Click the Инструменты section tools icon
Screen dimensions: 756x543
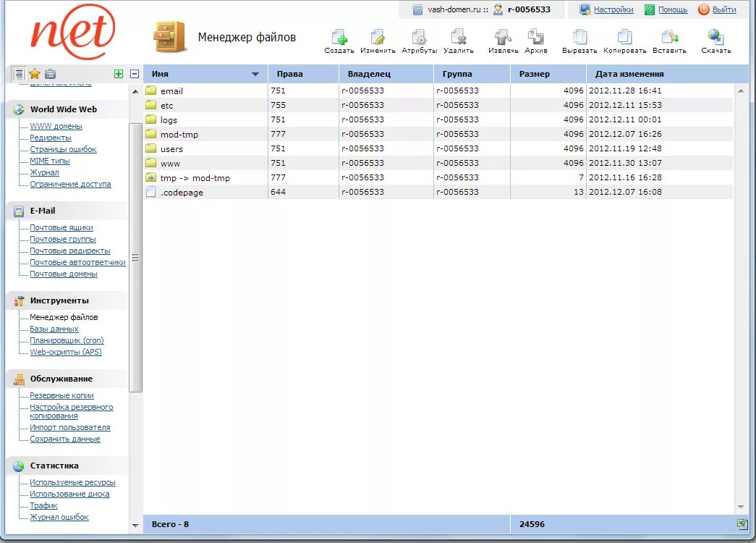click(19, 300)
